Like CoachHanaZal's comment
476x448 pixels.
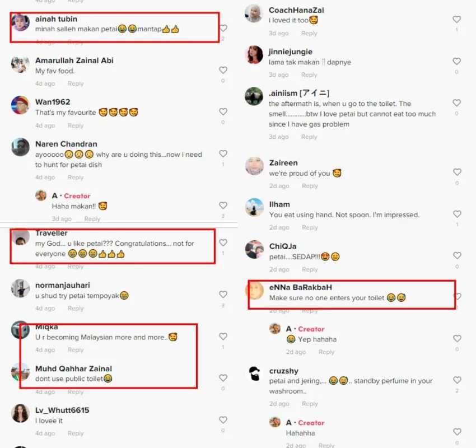click(x=456, y=20)
